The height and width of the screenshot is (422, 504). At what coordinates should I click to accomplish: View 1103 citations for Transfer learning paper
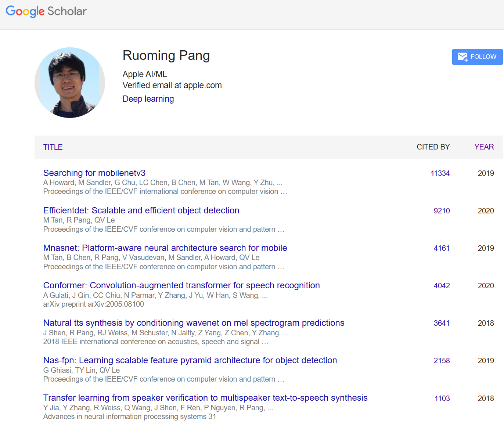(442, 398)
